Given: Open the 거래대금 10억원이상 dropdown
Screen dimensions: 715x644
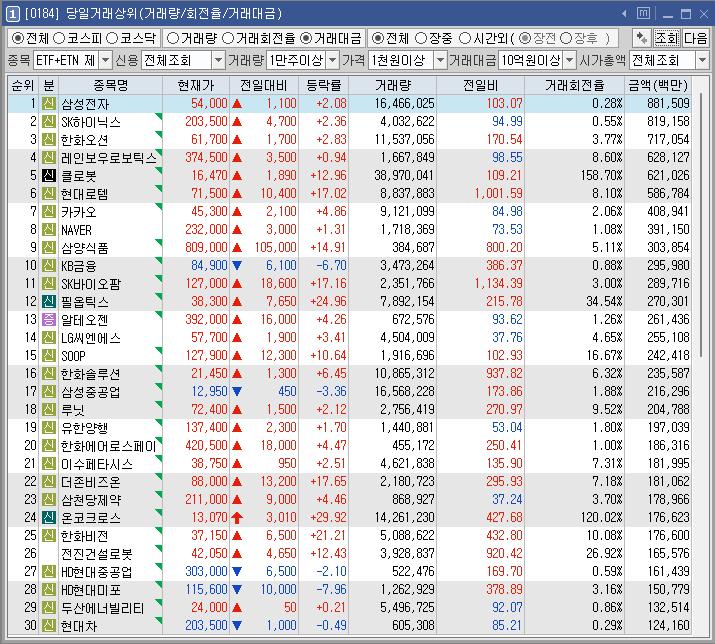Looking at the screenshot, I should [569, 60].
